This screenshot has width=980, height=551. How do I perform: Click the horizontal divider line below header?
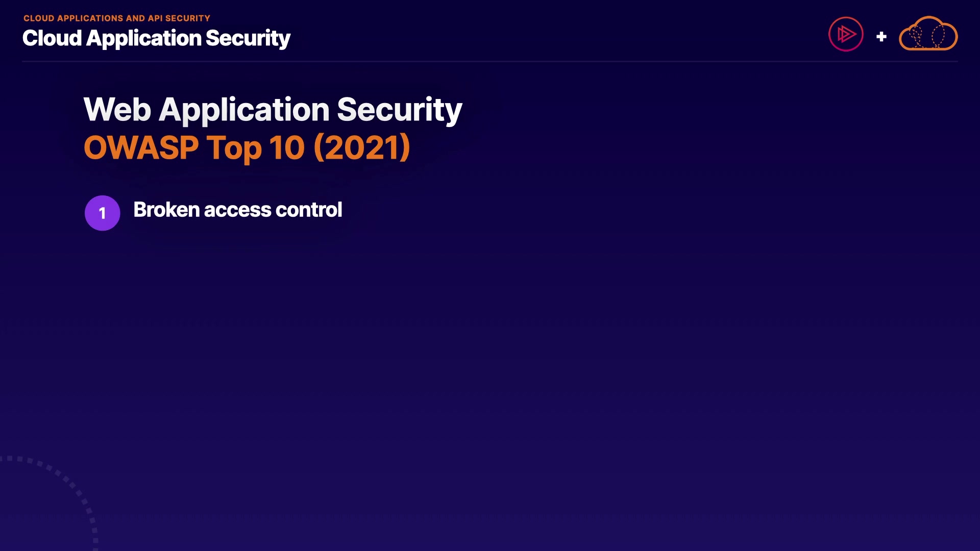tap(490, 61)
